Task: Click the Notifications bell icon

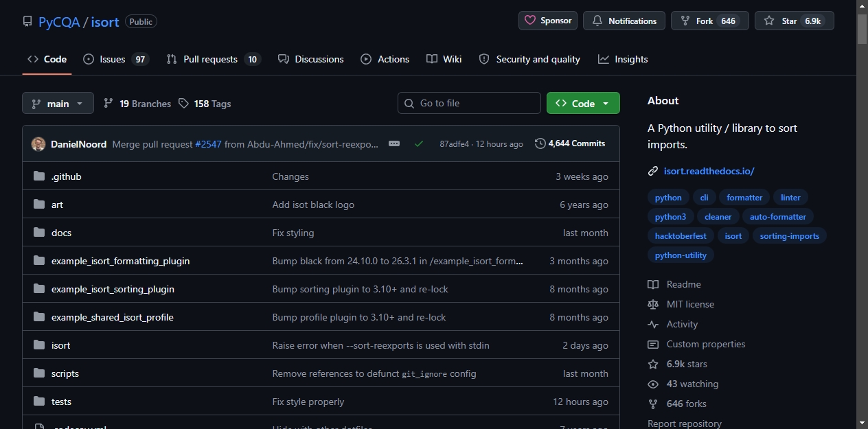Action: click(x=597, y=21)
